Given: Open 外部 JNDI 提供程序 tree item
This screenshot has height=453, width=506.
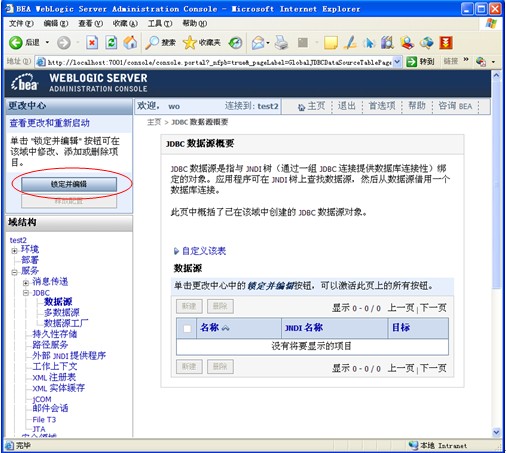Looking at the screenshot, I should pyautogui.click(x=69, y=356).
